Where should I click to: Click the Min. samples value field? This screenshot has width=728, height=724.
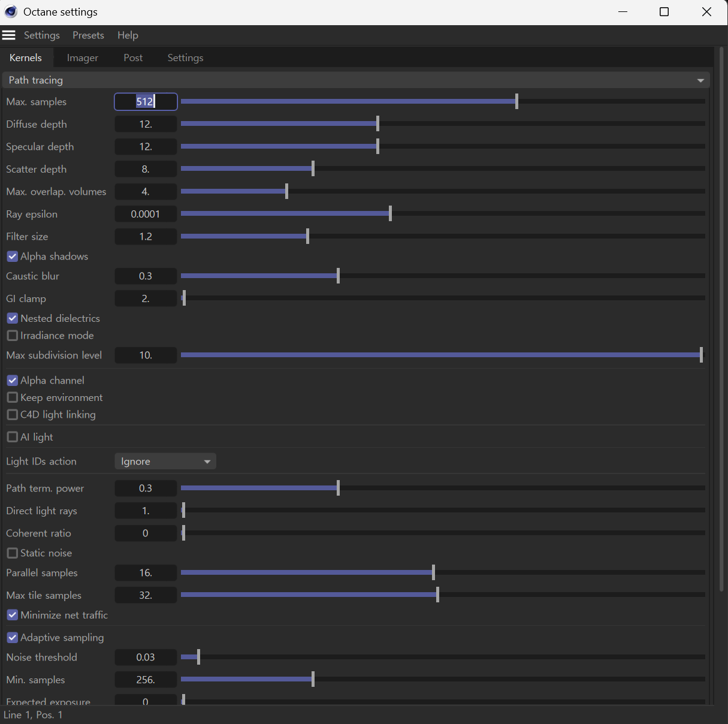tap(146, 680)
